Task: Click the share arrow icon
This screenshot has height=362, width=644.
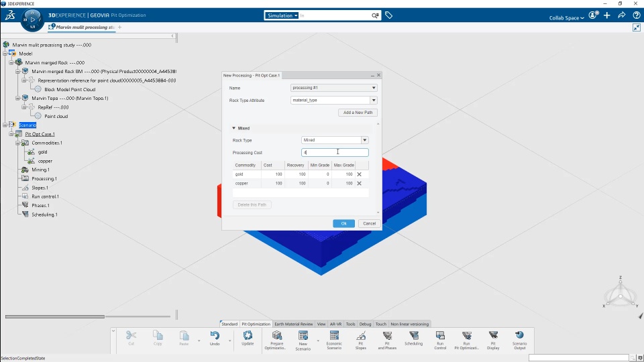Action: click(x=622, y=15)
